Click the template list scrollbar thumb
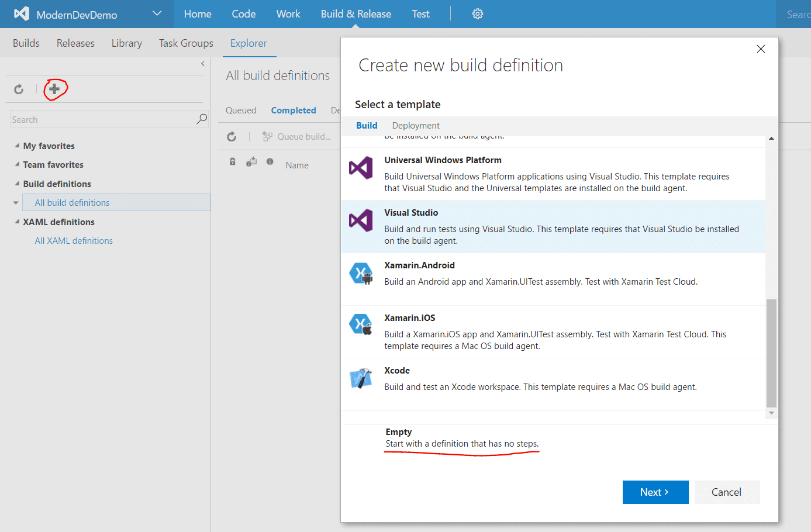 (x=771, y=353)
